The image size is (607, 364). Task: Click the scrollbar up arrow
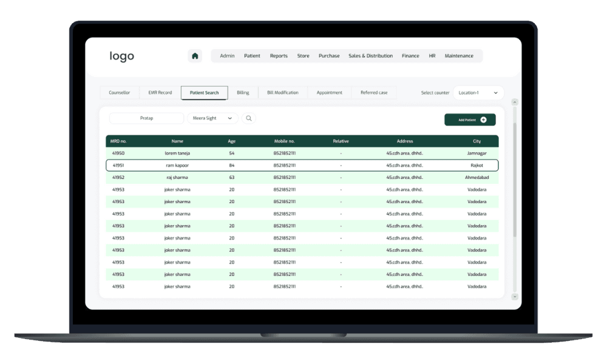point(515,102)
